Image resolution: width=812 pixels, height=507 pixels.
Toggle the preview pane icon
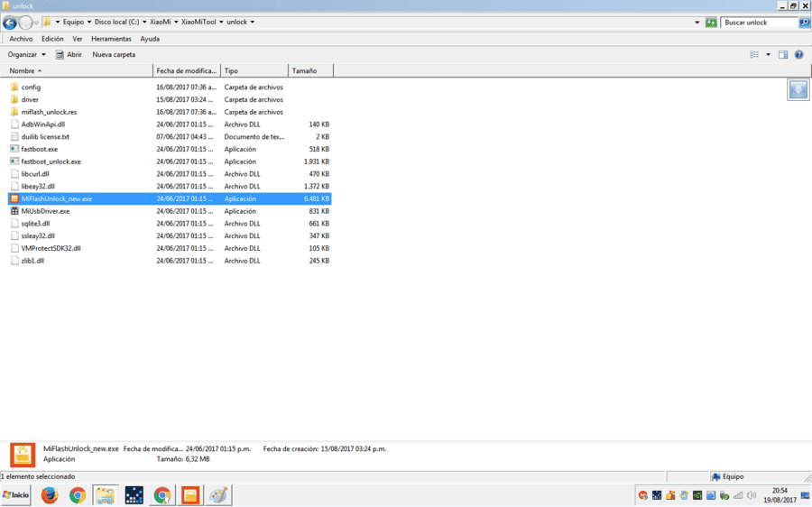pos(783,54)
